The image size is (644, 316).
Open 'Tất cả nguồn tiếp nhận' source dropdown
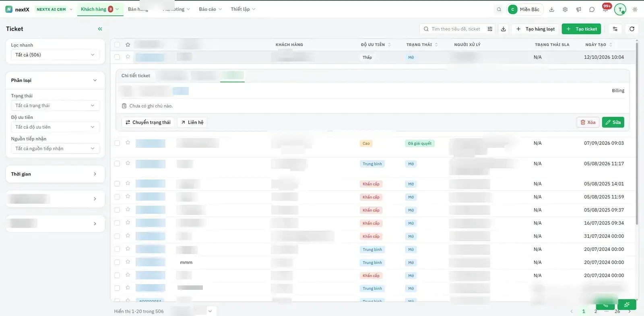pyautogui.click(x=55, y=149)
